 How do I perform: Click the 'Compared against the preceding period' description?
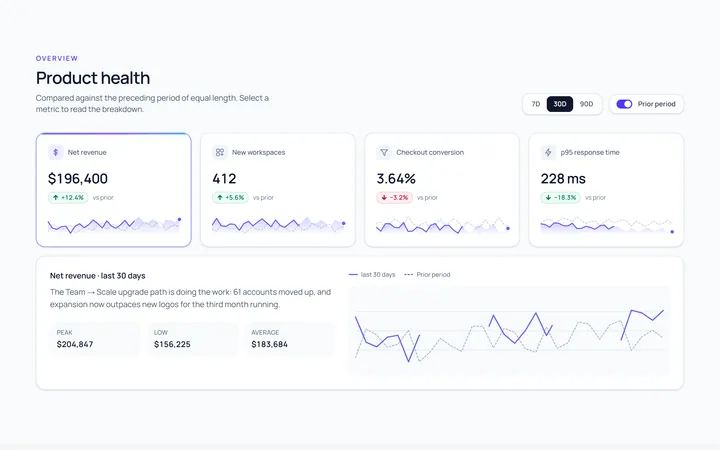pyautogui.click(x=152, y=104)
